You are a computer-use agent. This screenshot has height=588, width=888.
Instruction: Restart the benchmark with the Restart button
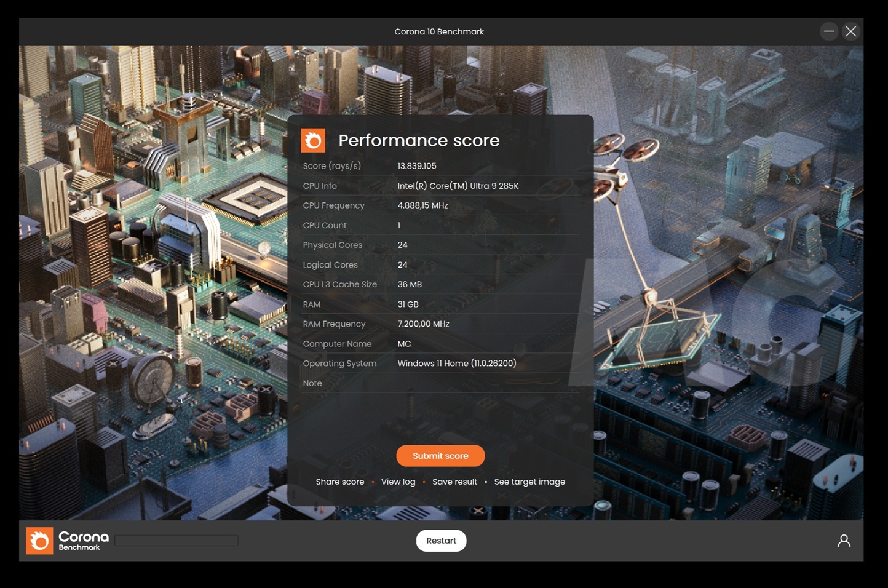click(x=441, y=541)
